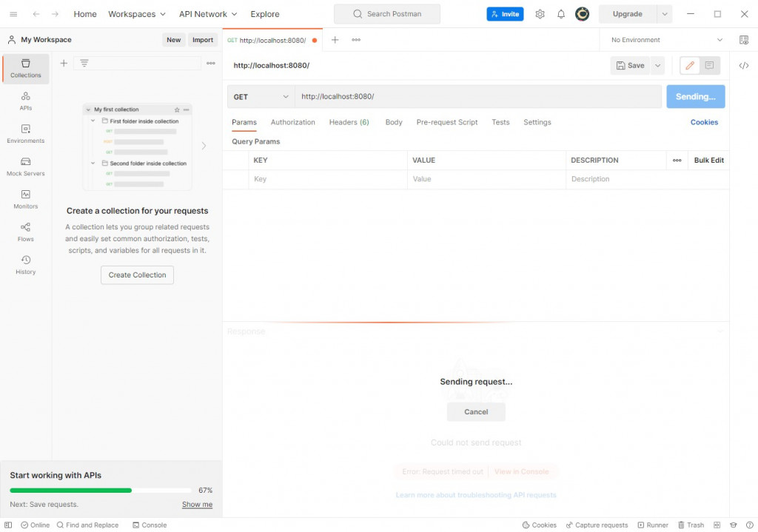Image resolution: width=758 pixels, height=532 pixels.
Task: Open the Upgrade dropdown arrow
Action: click(665, 14)
